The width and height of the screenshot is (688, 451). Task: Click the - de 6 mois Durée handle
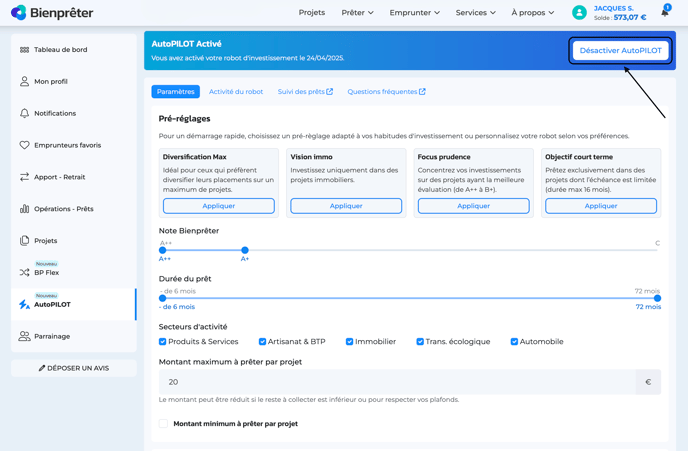162,298
